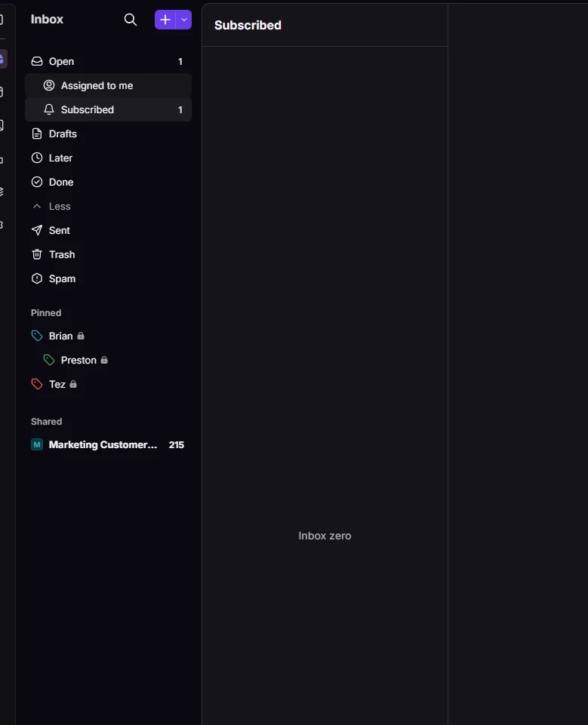Click the search magnifier icon
The height and width of the screenshot is (725, 588).
[x=131, y=20]
